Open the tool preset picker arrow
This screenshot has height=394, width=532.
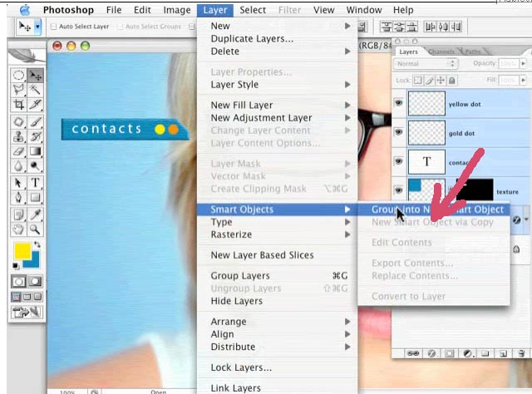(37, 27)
